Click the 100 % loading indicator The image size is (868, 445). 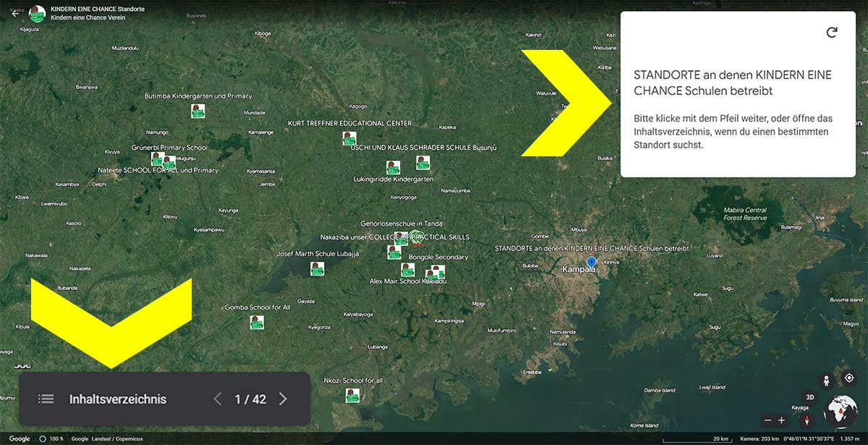pos(53,439)
